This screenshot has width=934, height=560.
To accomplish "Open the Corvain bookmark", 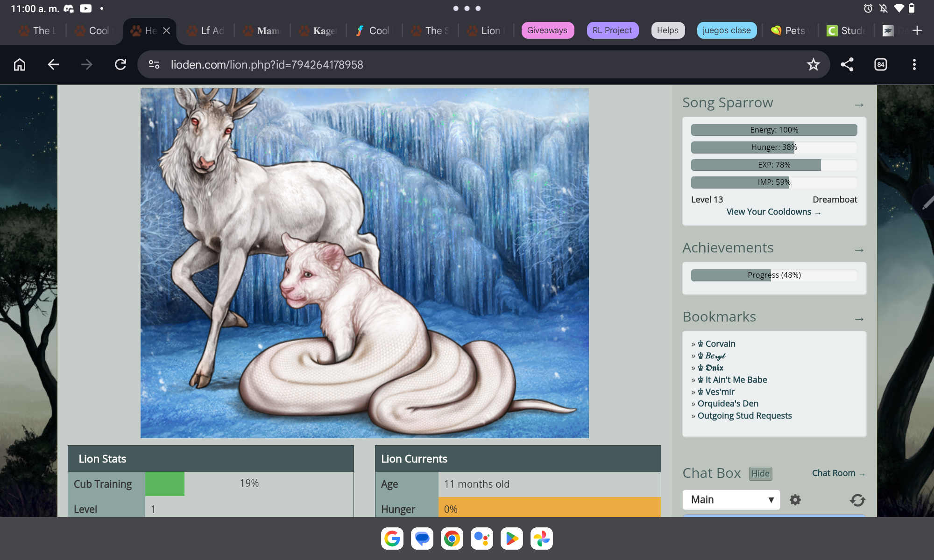I will point(716,344).
